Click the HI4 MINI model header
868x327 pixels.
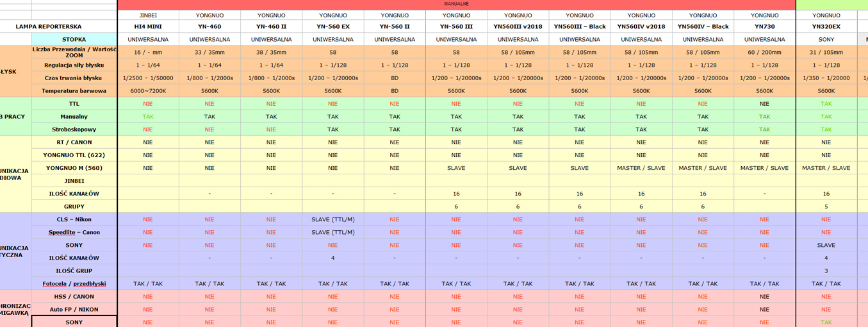148,27
